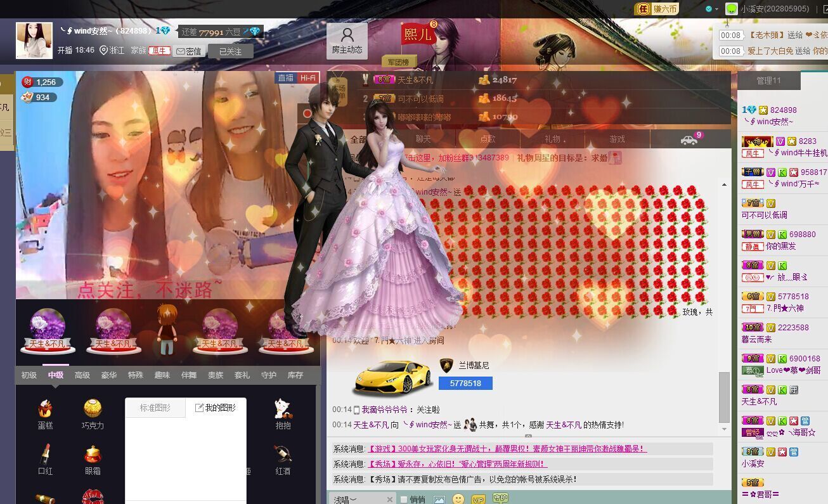Click the 熙儿 red flag banner
Screen dimensions: 828x504
(x=418, y=33)
